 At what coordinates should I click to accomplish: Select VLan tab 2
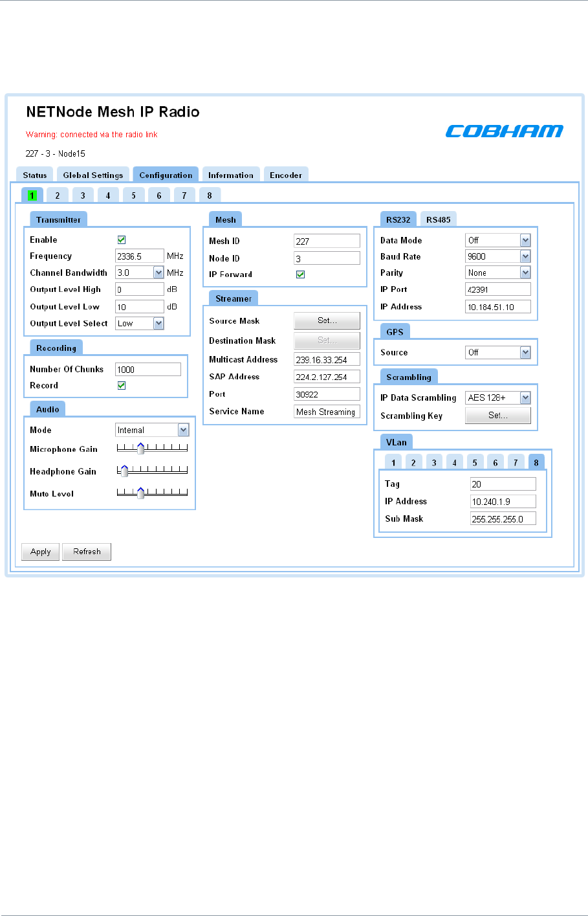[414, 463]
